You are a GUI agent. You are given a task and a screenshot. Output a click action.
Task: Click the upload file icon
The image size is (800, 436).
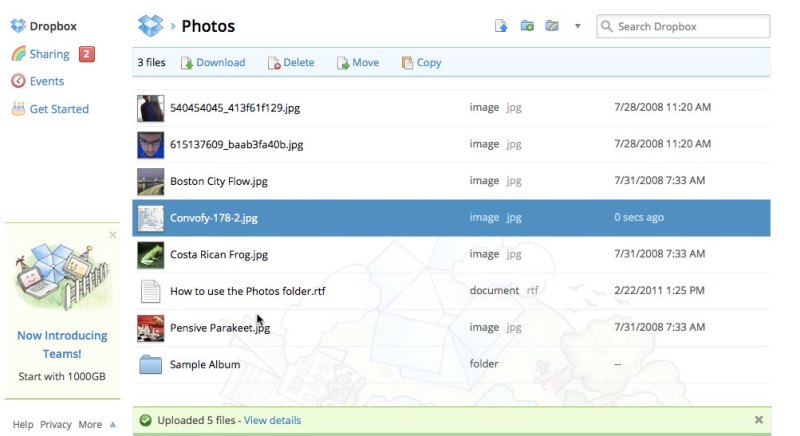tap(501, 26)
